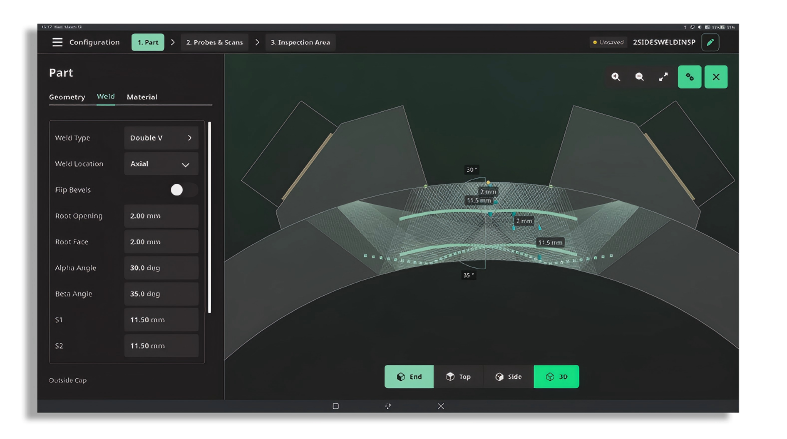787x439 pixels.
Task: Click the fit-to-view expand arrows icon
Action: pos(664,77)
